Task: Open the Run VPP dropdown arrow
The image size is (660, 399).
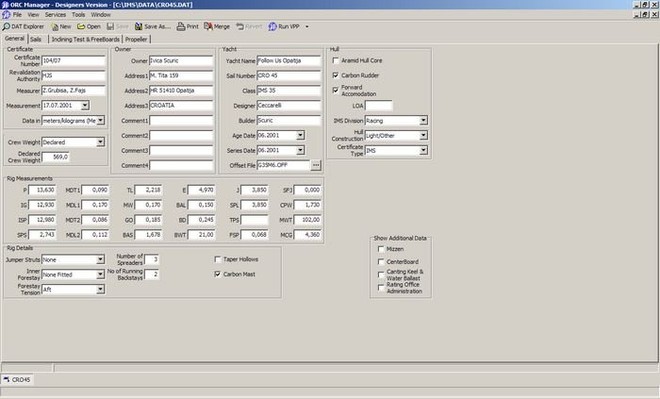Action: coord(307,27)
